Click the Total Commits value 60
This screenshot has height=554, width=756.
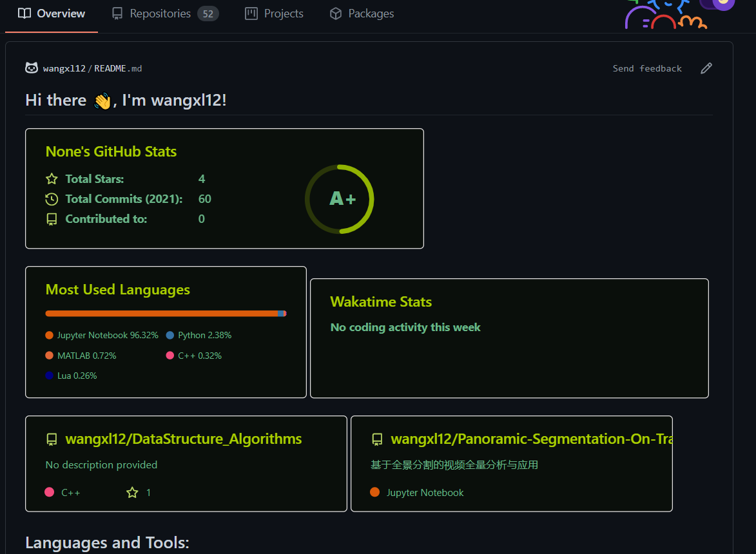(205, 199)
